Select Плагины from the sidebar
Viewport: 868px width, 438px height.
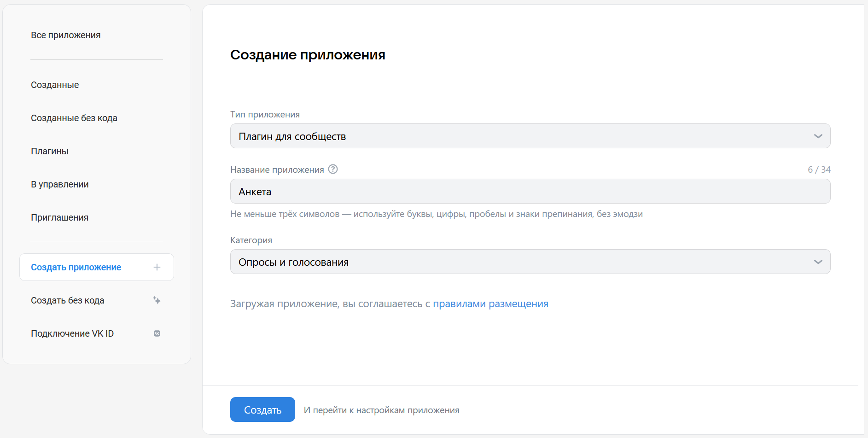[x=50, y=151]
